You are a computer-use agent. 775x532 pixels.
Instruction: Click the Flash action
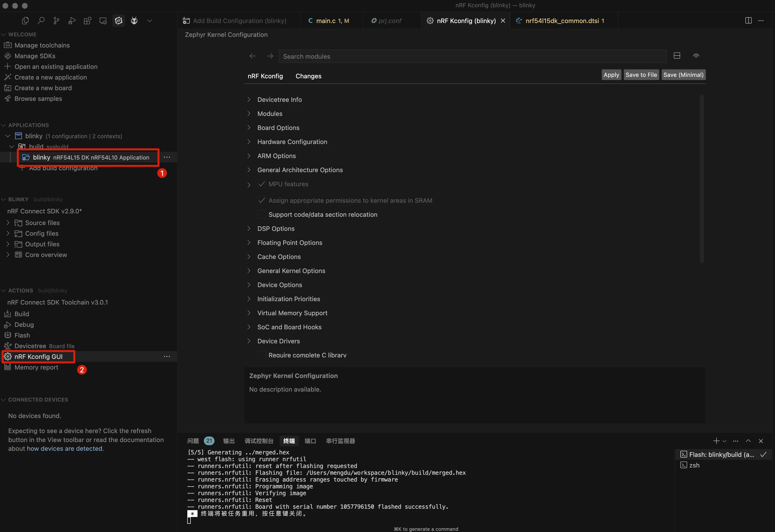(x=22, y=335)
